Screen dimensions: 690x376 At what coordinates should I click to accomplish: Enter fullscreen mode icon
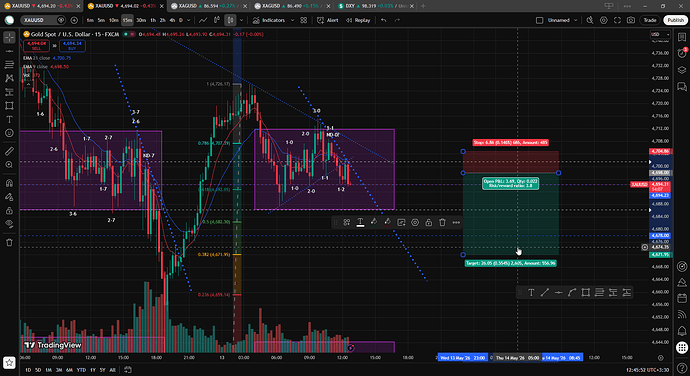click(617, 20)
